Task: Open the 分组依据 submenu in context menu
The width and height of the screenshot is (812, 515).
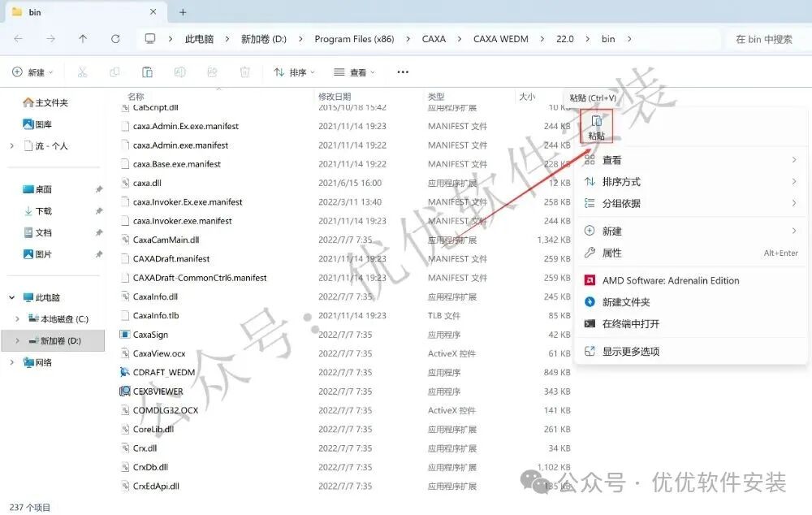Action: [x=691, y=204]
